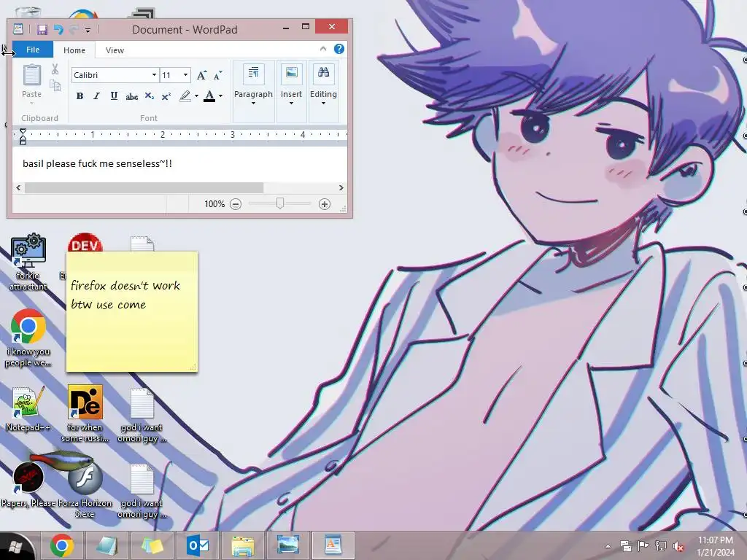
Task: Click the indent marker on the ruler
Action: click(x=23, y=136)
